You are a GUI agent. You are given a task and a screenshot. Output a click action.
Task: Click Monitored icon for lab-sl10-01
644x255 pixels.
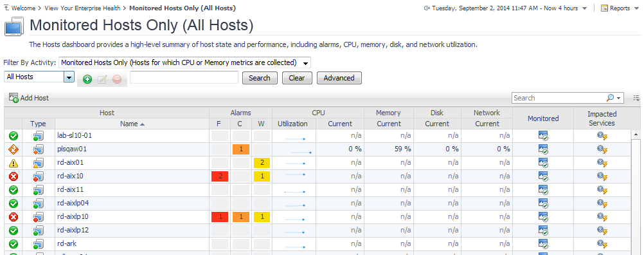pyautogui.click(x=543, y=136)
